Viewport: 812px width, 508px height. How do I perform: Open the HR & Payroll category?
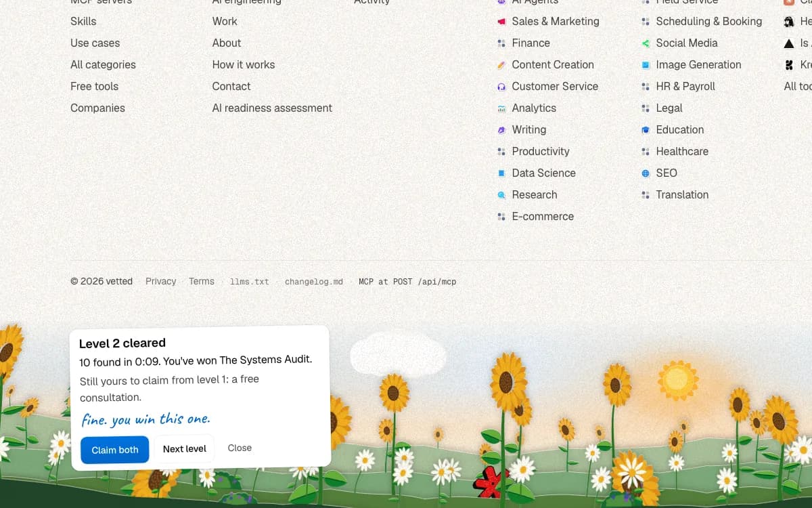click(685, 87)
